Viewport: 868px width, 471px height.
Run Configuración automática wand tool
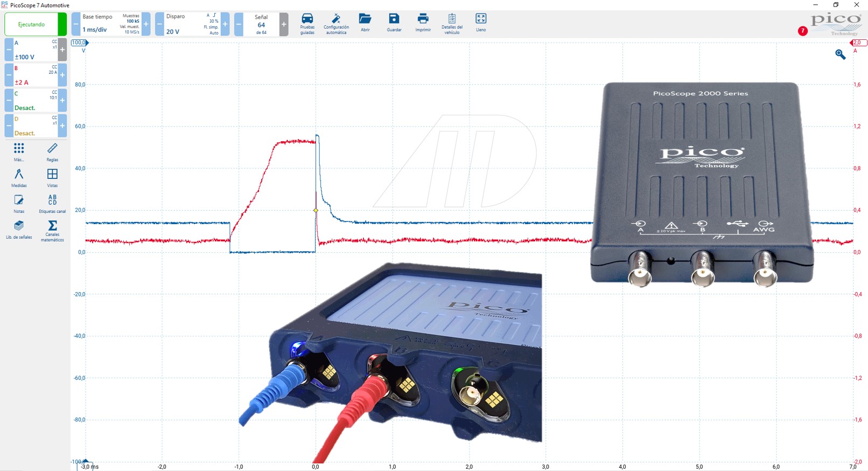336,23
